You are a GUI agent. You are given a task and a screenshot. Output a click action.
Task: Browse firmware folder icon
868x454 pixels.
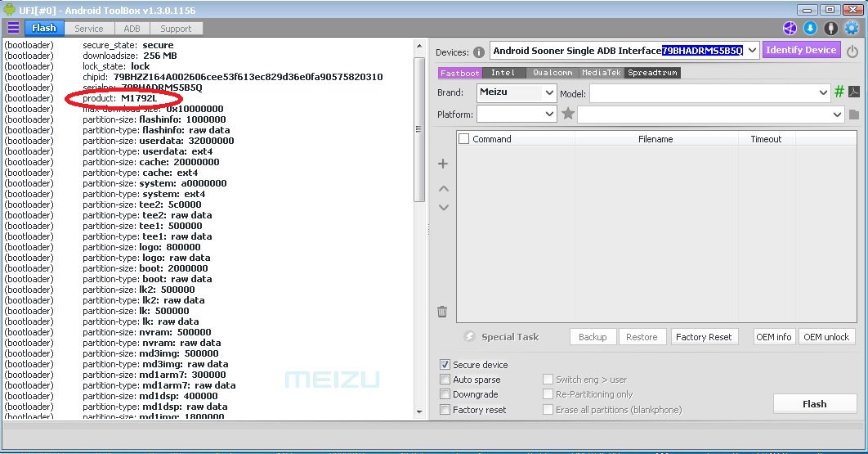pyautogui.click(x=854, y=115)
